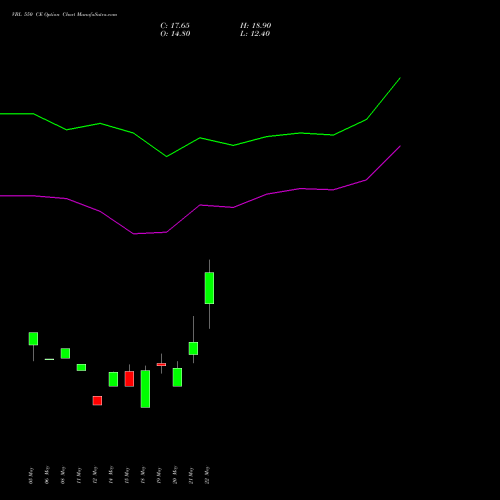The height and width of the screenshot is (500, 500).
Task: Select the green upper band line
Action: pyautogui.click(x=200, y=138)
